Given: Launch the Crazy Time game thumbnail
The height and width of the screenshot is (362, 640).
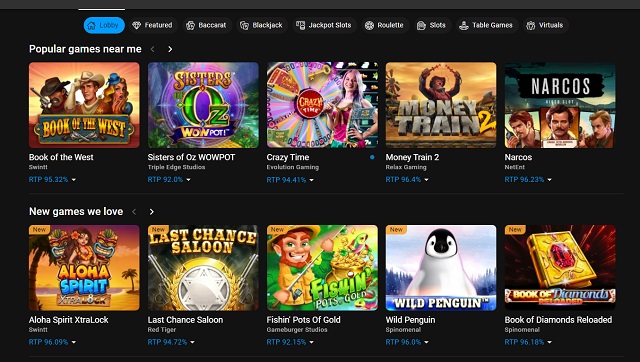Looking at the screenshot, I should coord(322,105).
